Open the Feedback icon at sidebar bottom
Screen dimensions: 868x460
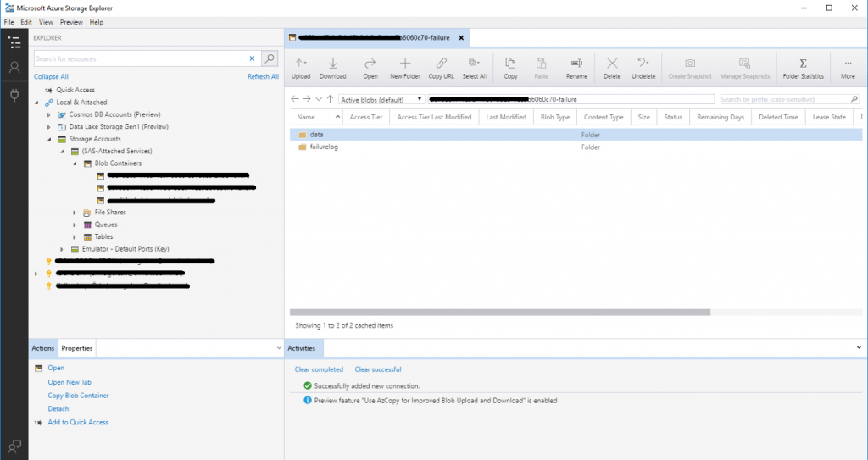14,446
